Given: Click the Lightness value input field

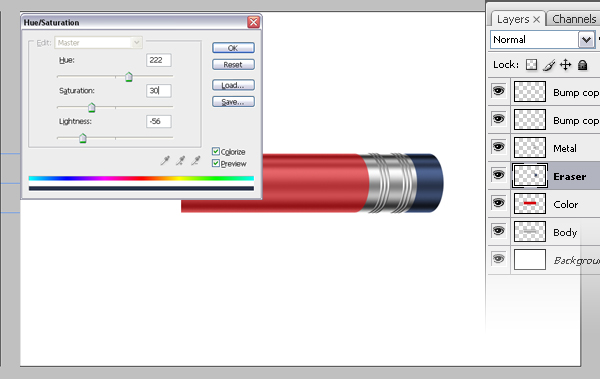Looking at the screenshot, I should pyautogui.click(x=158, y=121).
